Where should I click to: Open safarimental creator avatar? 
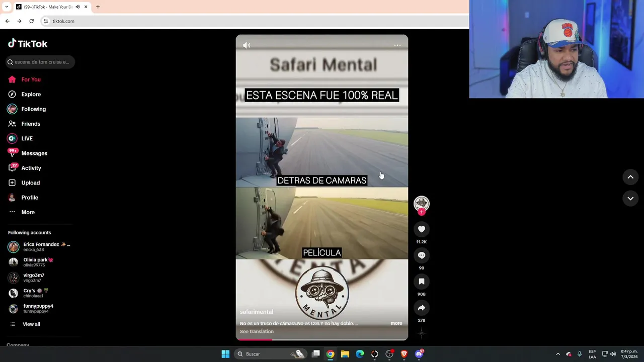click(x=422, y=203)
